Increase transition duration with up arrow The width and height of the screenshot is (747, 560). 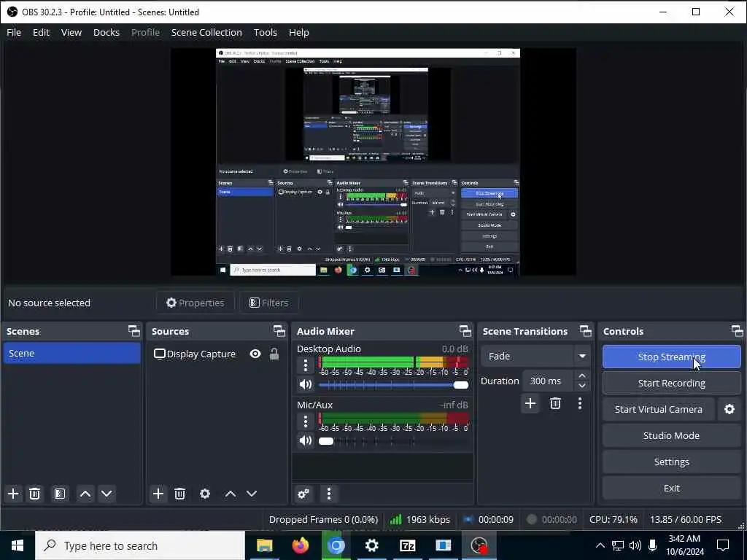582,376
